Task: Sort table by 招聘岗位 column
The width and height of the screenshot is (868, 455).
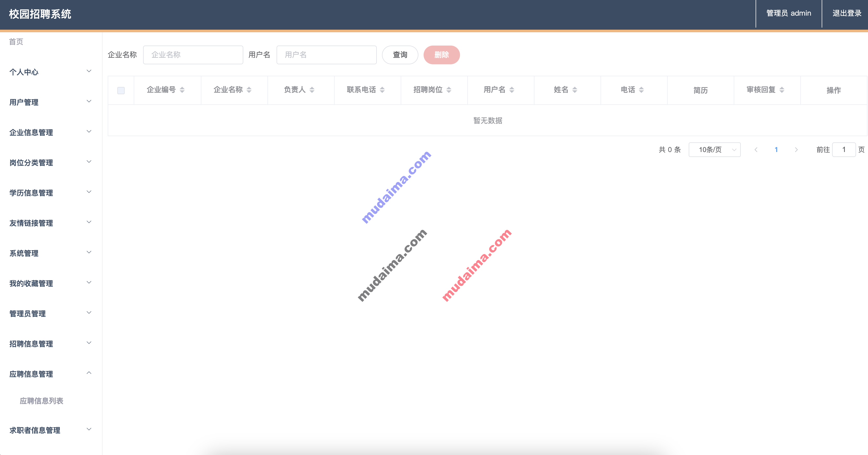Action: [x=449, y=90]
